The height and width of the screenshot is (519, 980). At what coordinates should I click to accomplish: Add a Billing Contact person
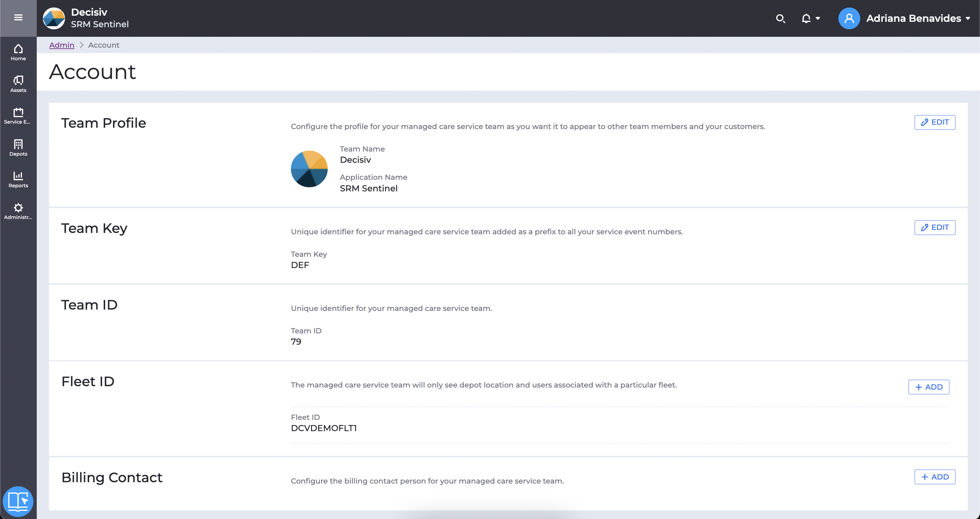point(935,477)
